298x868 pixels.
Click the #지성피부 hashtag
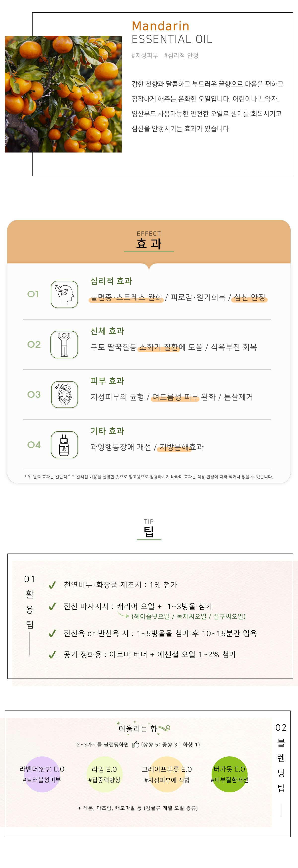point(145,56)
